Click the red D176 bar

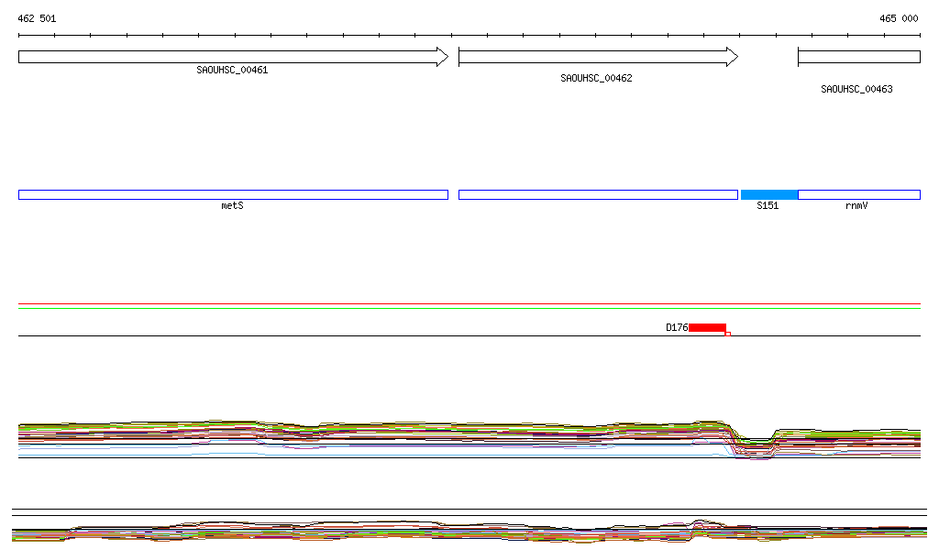coord(707,327)
